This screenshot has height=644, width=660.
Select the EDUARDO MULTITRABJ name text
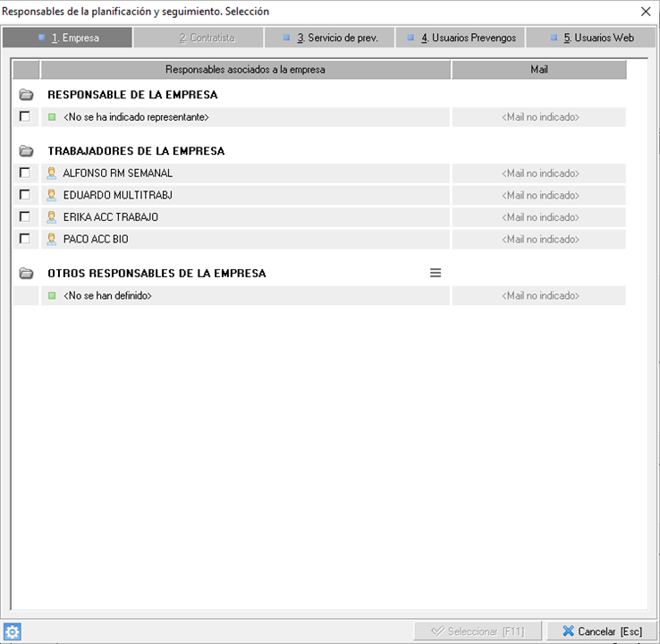pos(118,195)
